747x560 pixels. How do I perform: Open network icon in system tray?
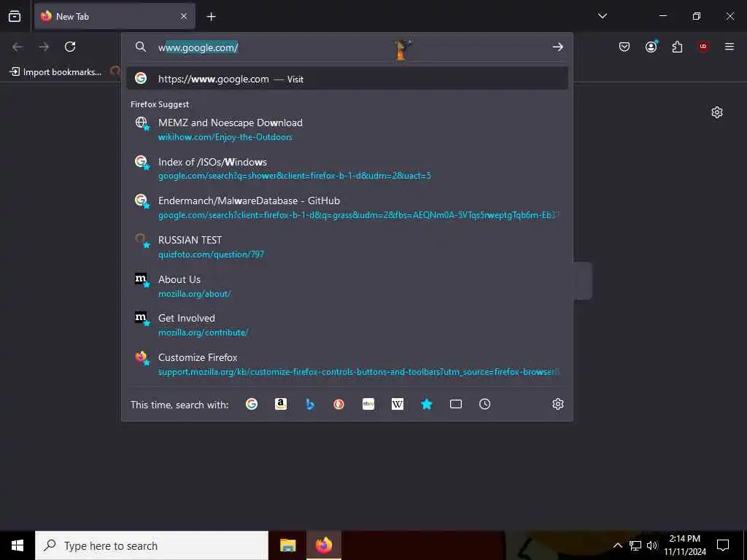(635, 545)
